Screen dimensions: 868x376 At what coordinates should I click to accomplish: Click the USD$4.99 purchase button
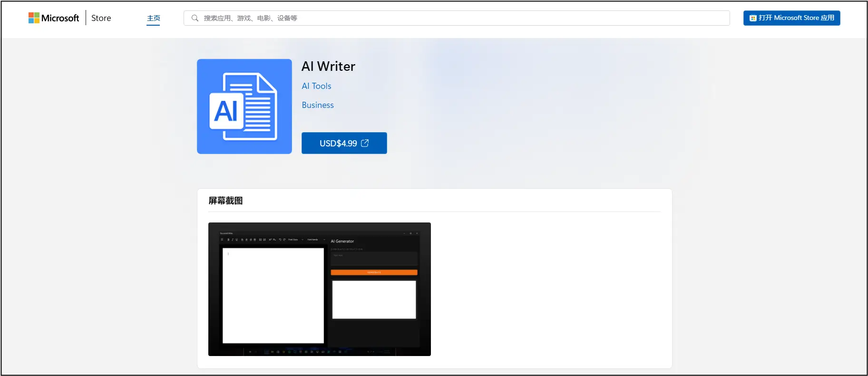[x=344, y=143]
